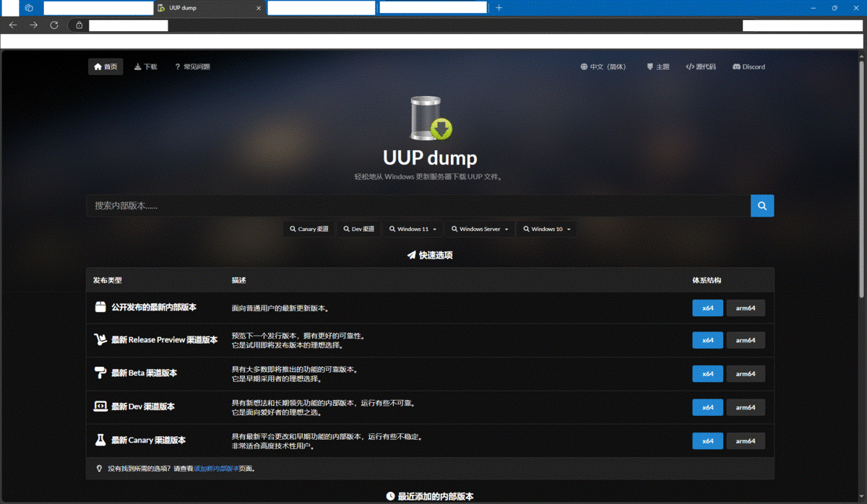The image size is (867, 504).
Task: Click the 发布类型 column header
Action: click(108, 280)
